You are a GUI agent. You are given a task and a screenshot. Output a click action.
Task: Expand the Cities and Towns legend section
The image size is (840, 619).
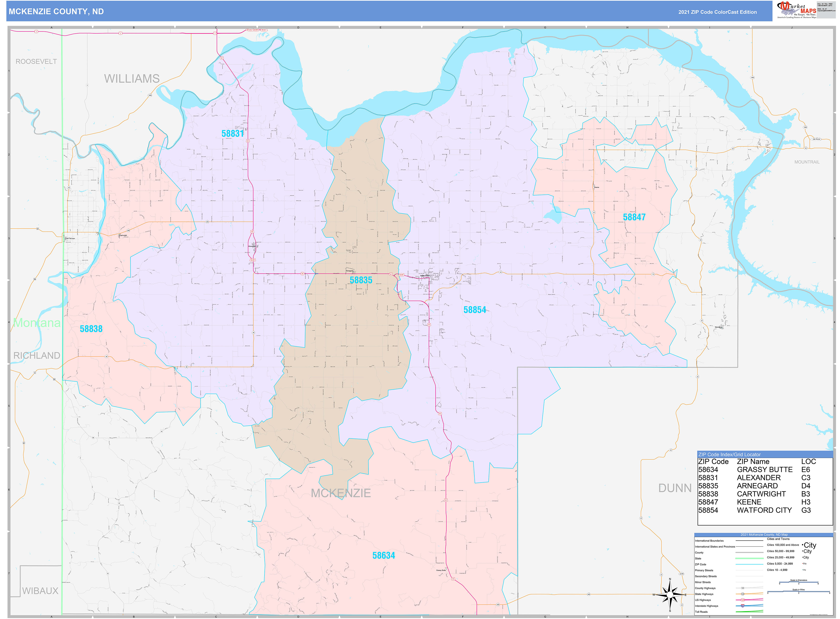pos(778,539)
